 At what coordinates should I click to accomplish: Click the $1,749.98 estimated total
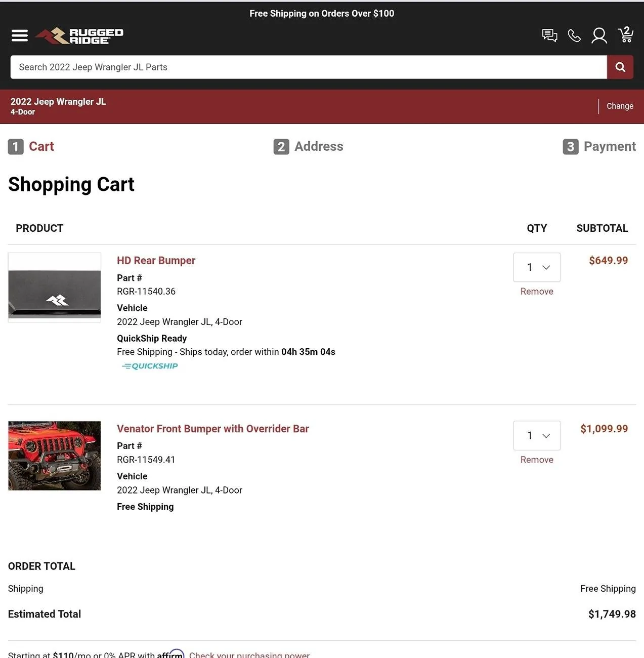tap(612, 614)
